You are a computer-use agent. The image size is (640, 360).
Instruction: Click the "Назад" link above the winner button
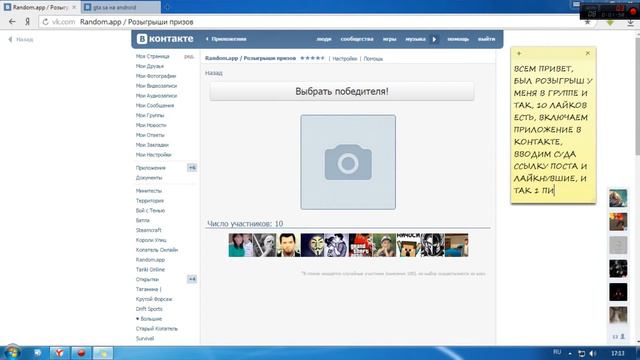point(213,73)
